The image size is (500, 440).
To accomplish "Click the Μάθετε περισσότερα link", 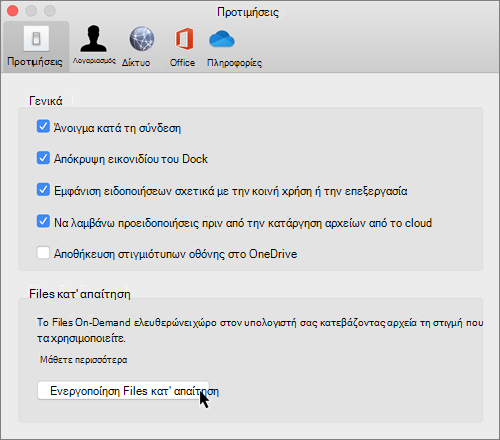I will 84,360.
